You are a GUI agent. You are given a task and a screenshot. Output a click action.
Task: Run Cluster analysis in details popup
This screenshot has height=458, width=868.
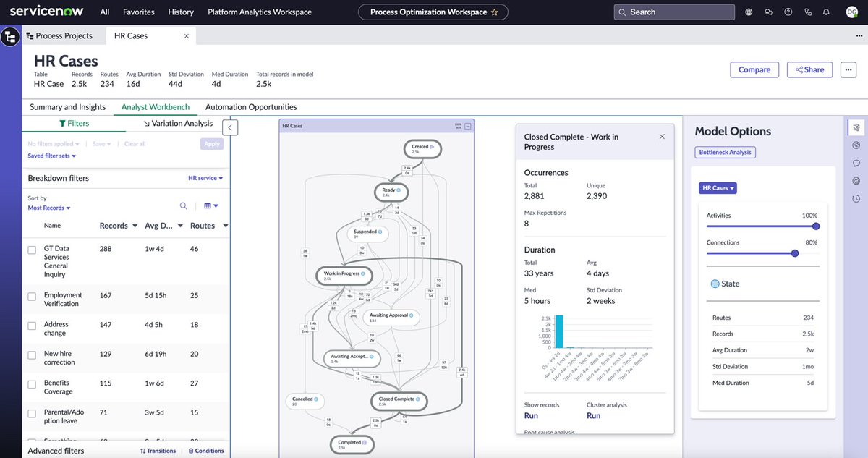(593, 416)
